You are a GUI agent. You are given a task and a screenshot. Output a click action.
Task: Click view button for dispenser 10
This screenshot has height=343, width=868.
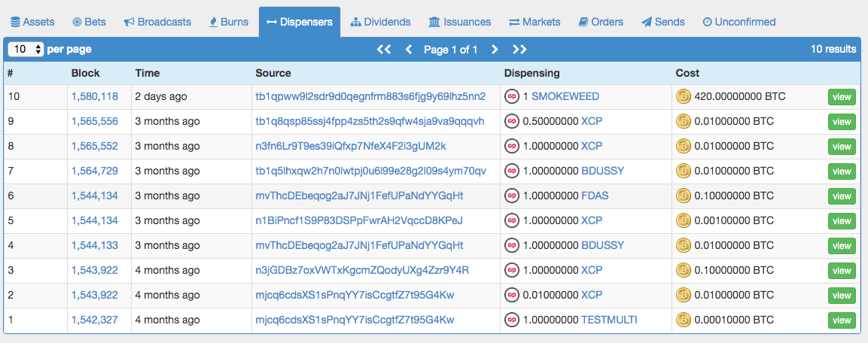842,97
